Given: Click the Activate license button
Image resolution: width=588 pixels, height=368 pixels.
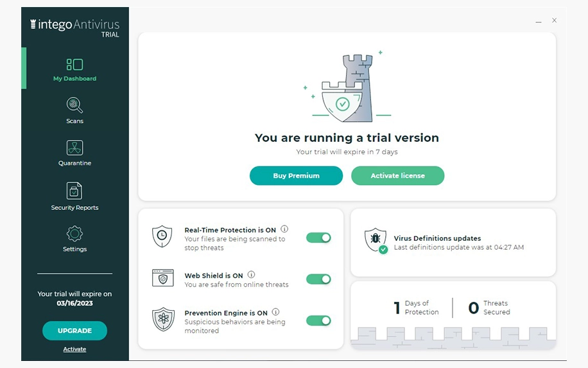Looking at the screenshot, I should click(x=398, y=175).
